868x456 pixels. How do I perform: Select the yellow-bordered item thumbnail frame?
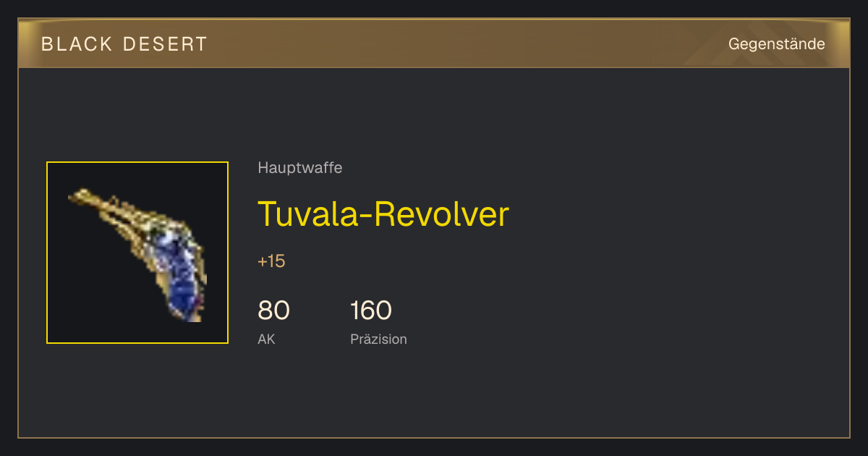click(137, 253)
